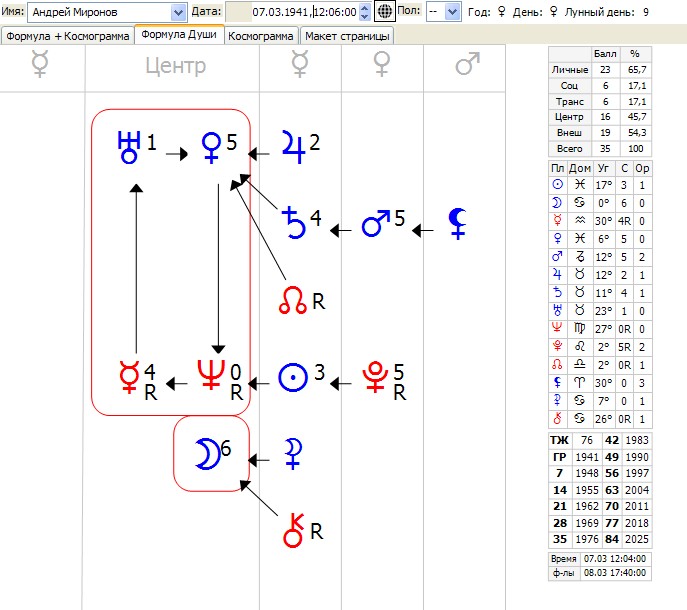Click the year 1983 cell in the years table
This screenshot has width=687, height=610.
coord(637,440)
